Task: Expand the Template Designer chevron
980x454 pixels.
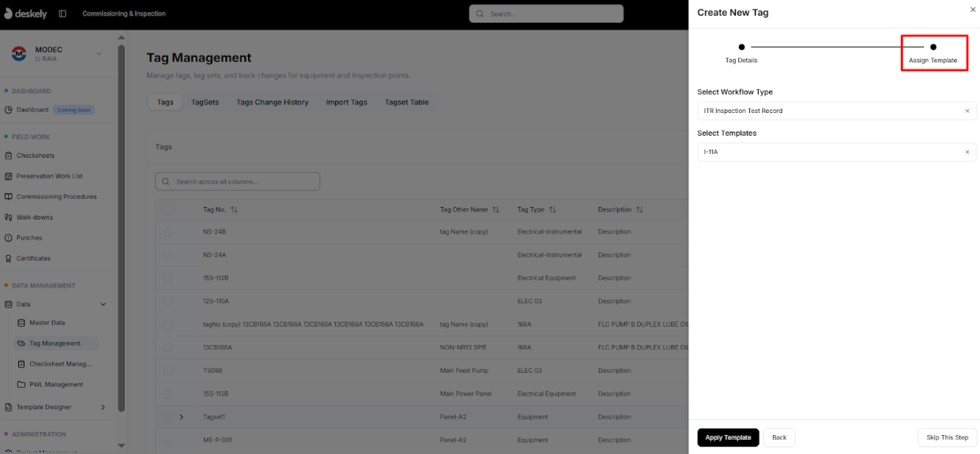Action: tap(103, 407)
